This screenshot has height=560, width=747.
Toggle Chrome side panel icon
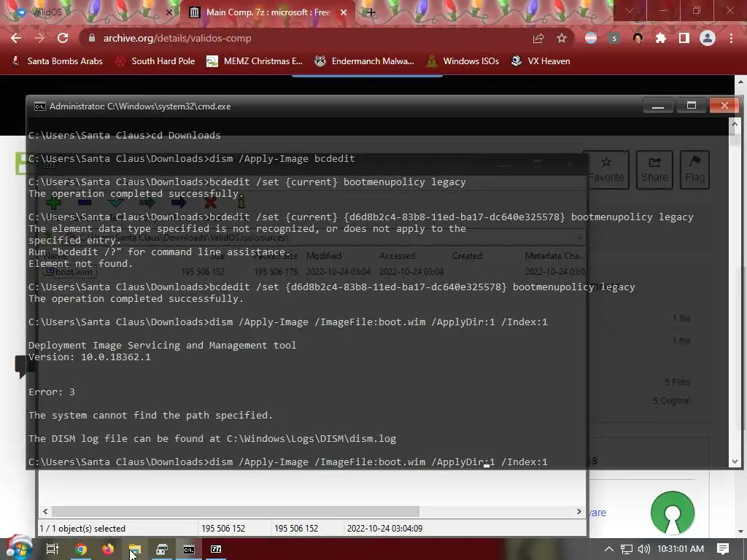tap(684, 38)
